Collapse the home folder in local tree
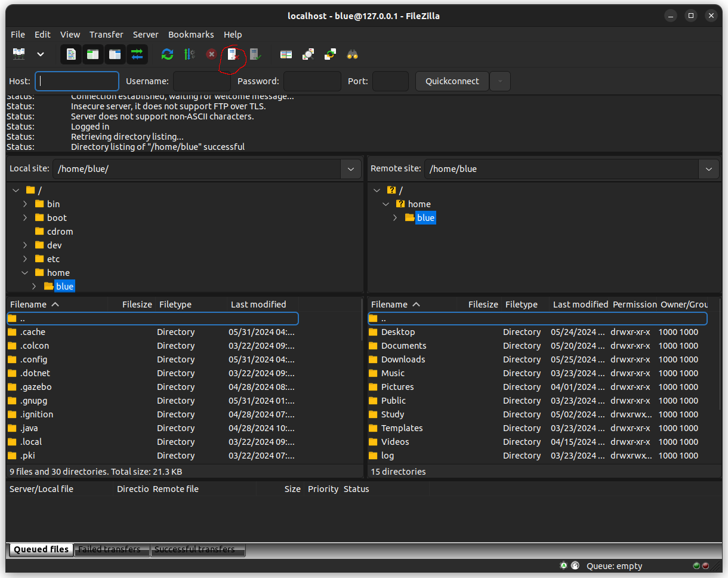The width and height of the screenshot is (728, 578). pyautogui.click(x=25, y=273)
